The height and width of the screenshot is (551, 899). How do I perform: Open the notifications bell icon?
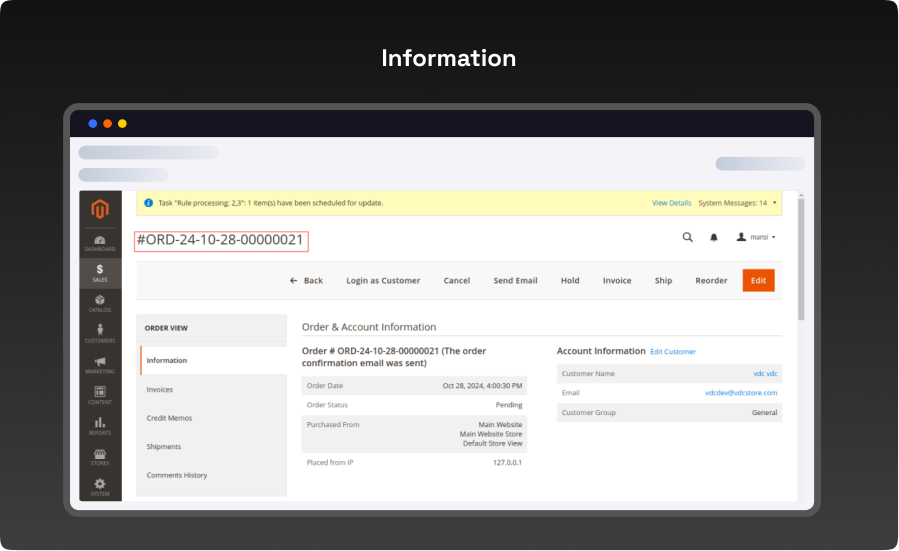pos(714,237)
